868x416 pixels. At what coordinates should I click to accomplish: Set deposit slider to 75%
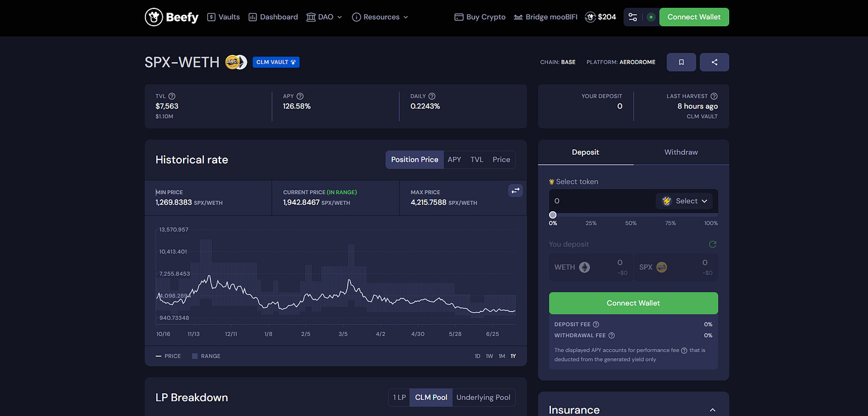pyautogui.click(x=670, y=223)
